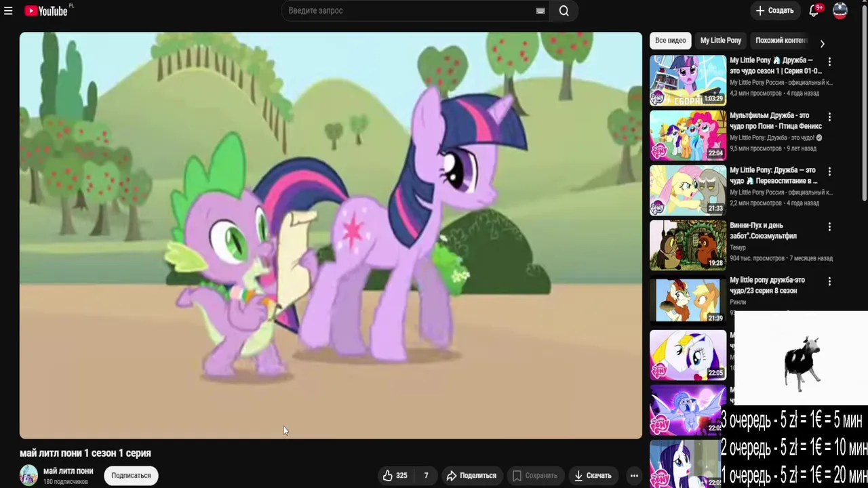Go to YouTube home via logo

[x=46, y=11]
